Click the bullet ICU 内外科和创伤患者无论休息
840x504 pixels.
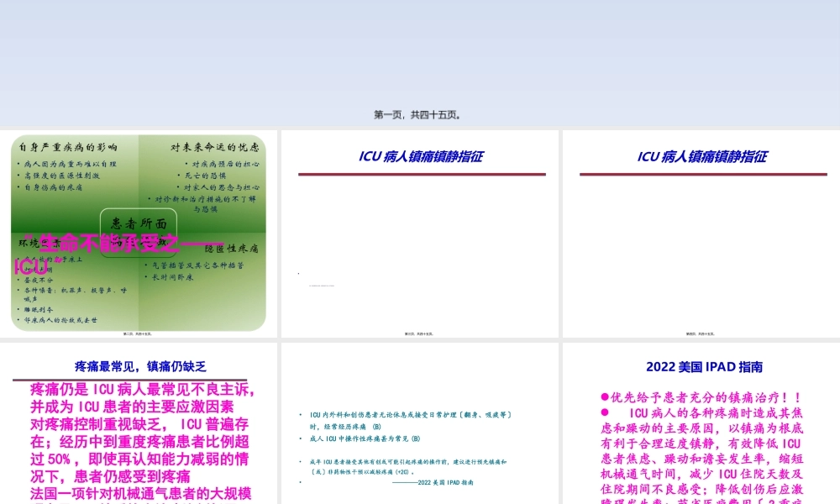coord(411,421)
